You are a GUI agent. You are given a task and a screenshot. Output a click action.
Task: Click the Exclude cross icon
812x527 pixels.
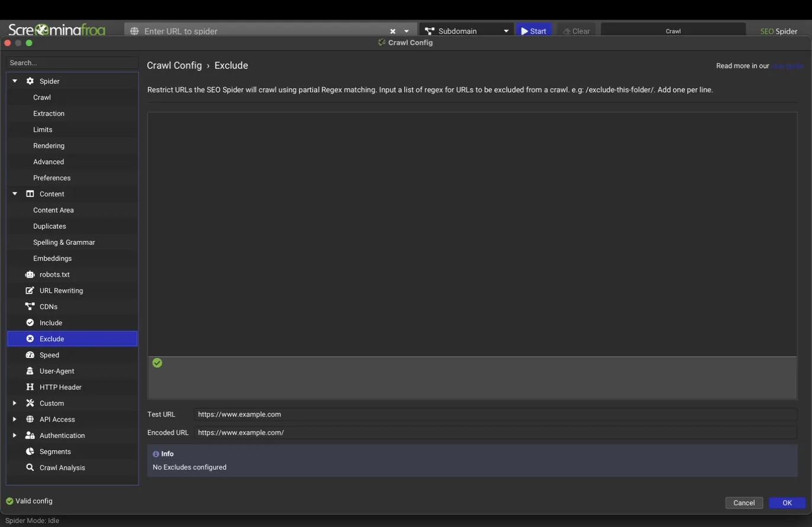[30, 339]
